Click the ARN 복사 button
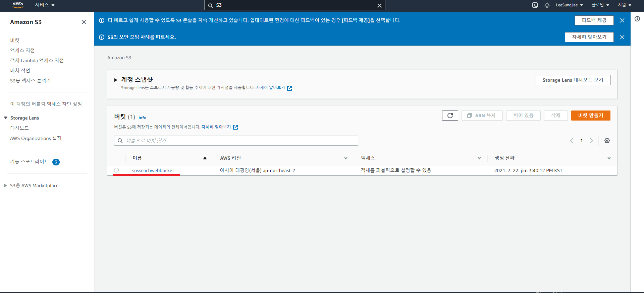Screen dimensions: 644x293 pyautogui.click(x=482, y=116)
